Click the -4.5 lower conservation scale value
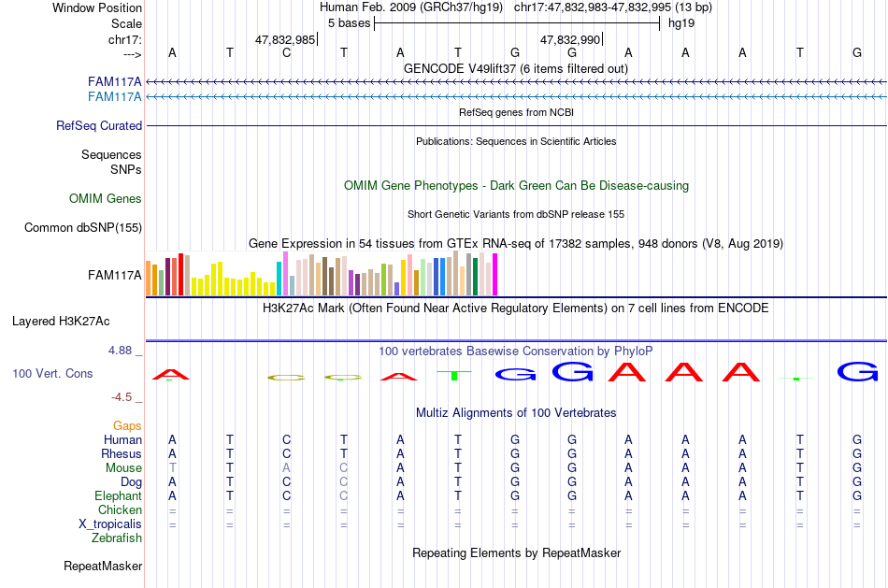 click(x=122, y=397)
